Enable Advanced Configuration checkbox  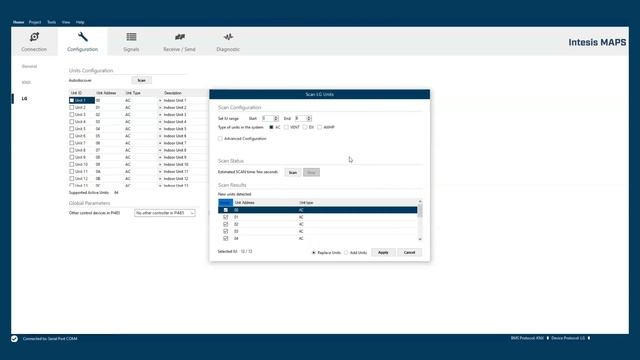(220, 139)
